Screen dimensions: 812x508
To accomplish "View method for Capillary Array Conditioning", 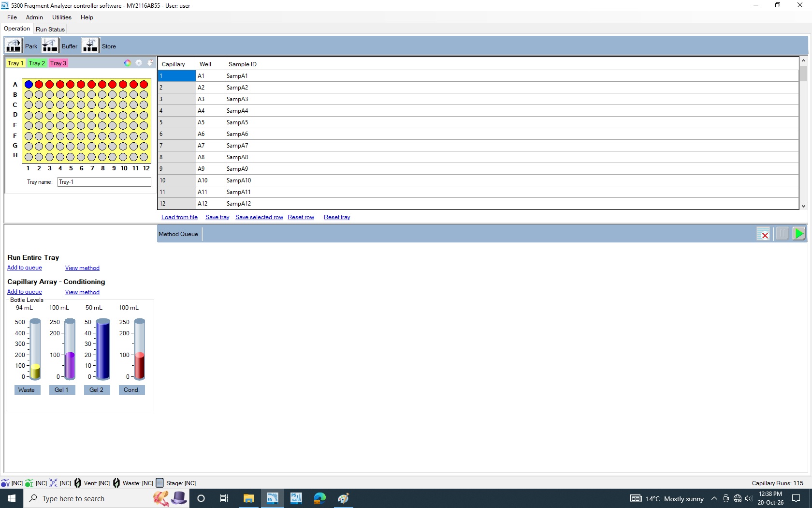I will point(82,292).
